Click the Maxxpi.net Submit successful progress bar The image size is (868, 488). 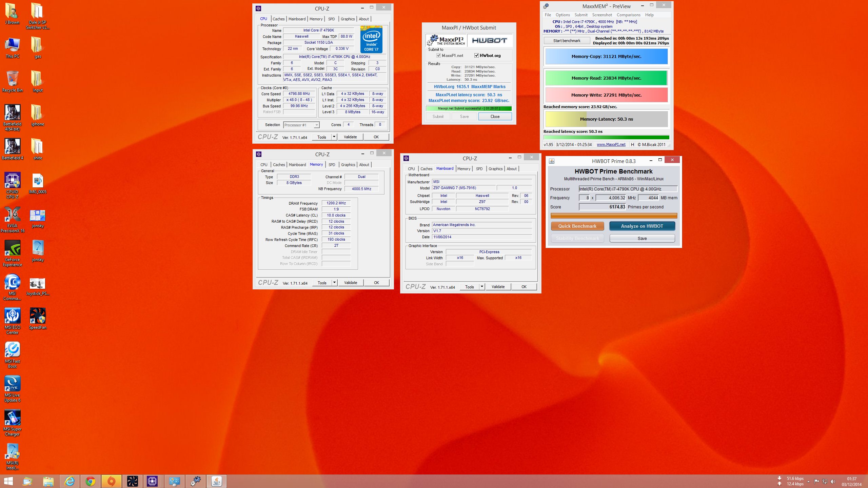pyautogui.click(x=469, y=108)
